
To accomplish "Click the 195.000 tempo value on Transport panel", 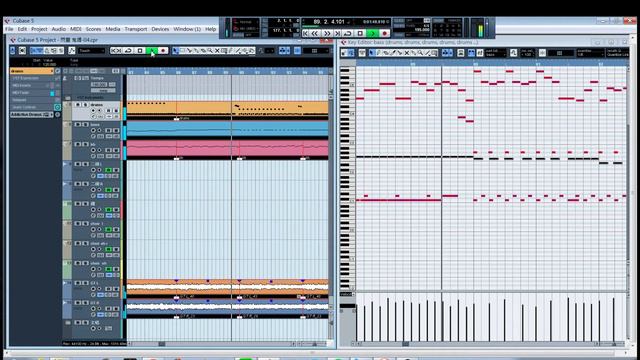I will [x=422, y=29].
